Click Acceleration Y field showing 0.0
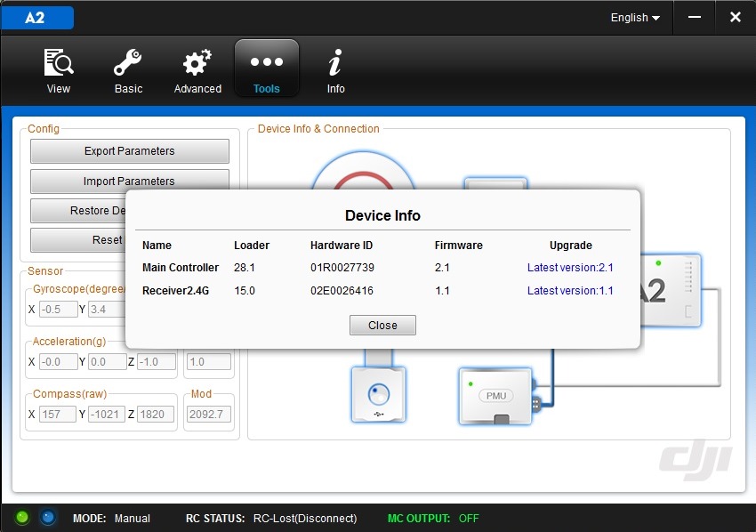Image resolution: width=756 pixels, height=532 pixels. coord(107,362)
